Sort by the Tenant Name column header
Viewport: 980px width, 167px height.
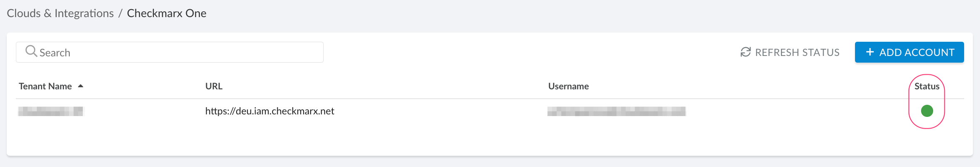point(45,86)
